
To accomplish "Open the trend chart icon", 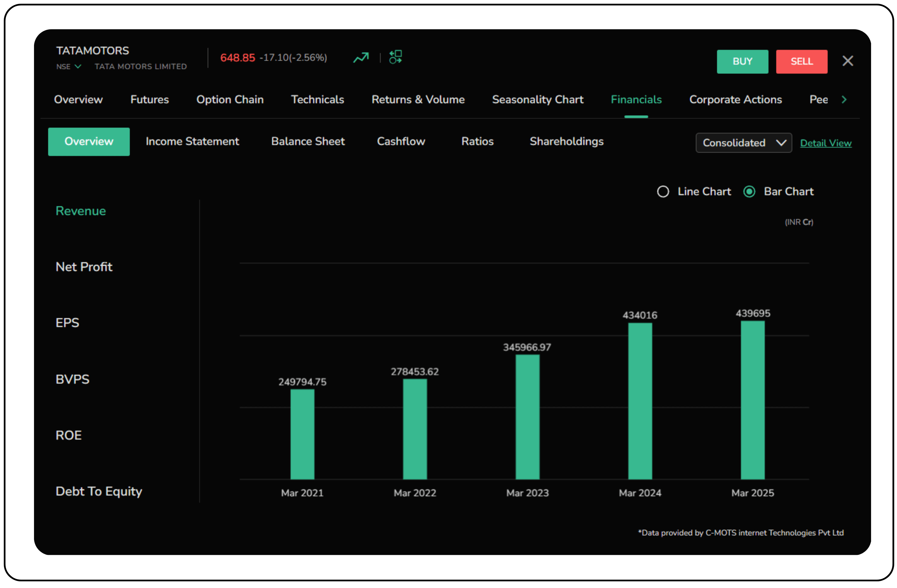I will (361, 58).
